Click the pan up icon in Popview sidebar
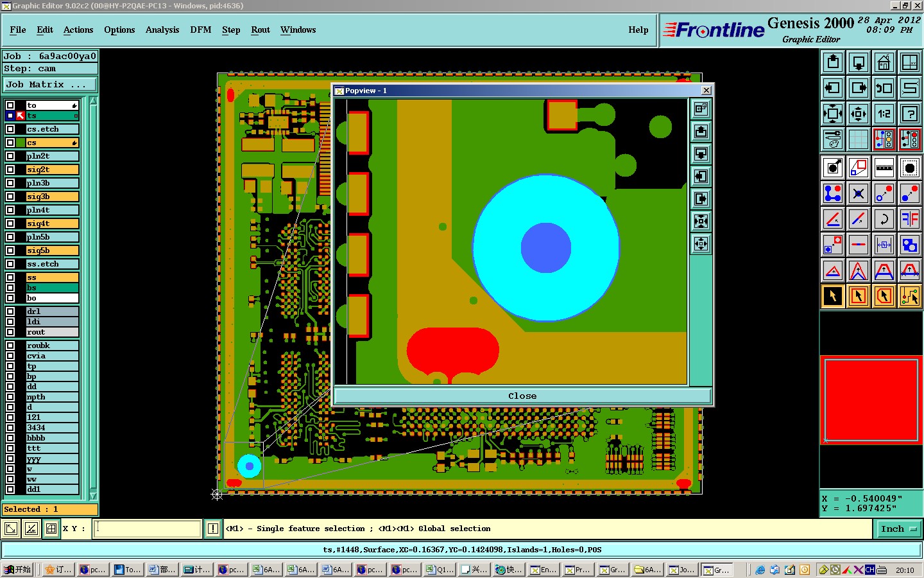Viewport: 924px width, 578px height. (x=701, y=132)
